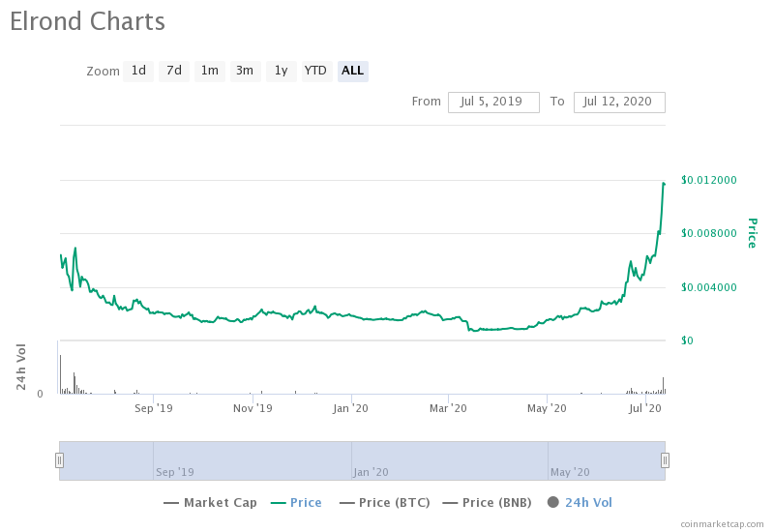Toggle the Price (BTC) legend series
The image size is (774, 532).
tap(385, 503)
